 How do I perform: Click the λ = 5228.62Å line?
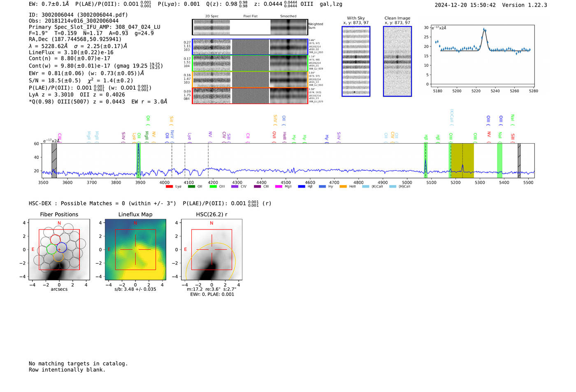[x=78, y=46]
